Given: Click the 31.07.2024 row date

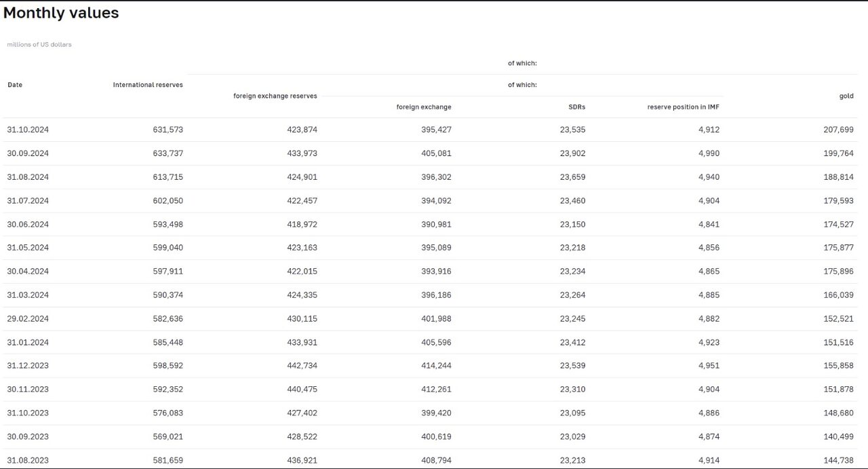Looking at the screenshot, I should tap(28, 201).
